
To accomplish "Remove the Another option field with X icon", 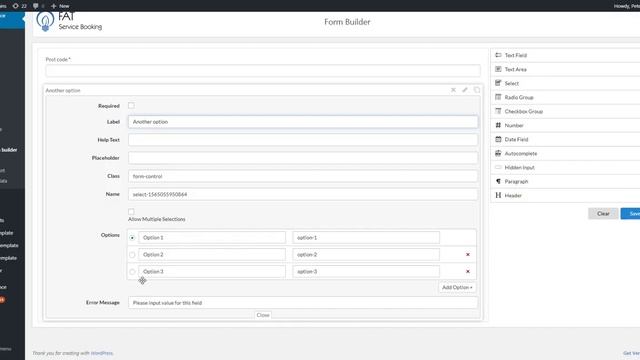I will pyautogui.click(x=453, y=90).
